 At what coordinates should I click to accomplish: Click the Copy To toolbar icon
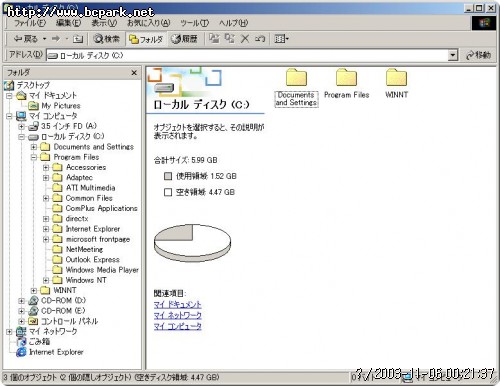pos(229,39)
